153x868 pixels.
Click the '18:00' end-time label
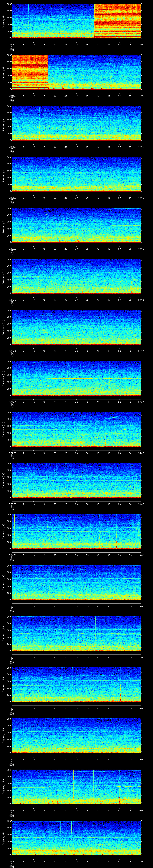141,197
